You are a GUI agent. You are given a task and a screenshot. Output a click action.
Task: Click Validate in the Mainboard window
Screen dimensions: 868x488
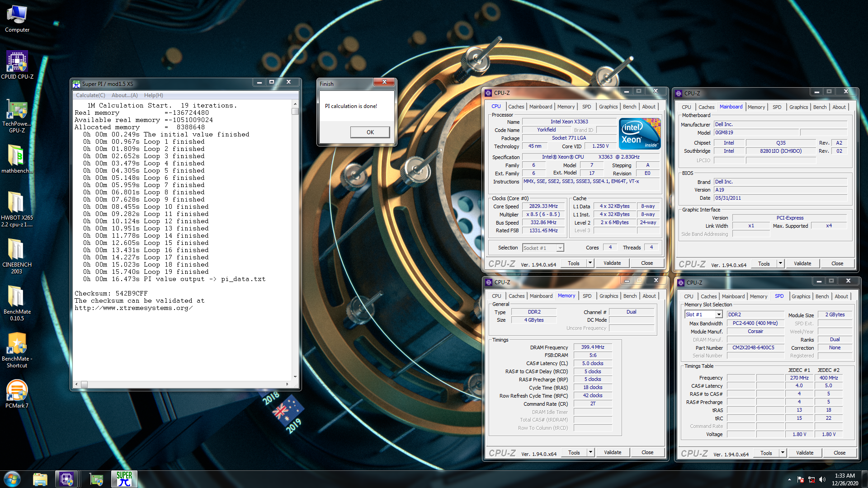click(x=802, y=263)
